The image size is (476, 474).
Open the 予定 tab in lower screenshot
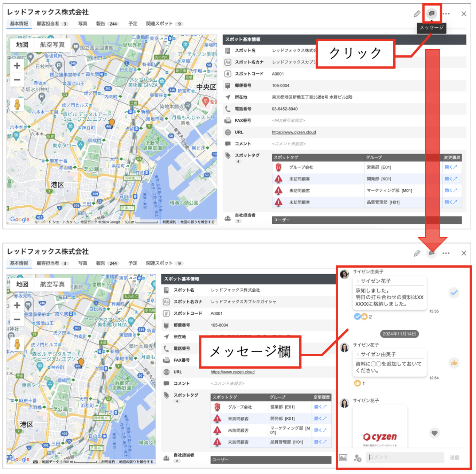pos(133,263)
